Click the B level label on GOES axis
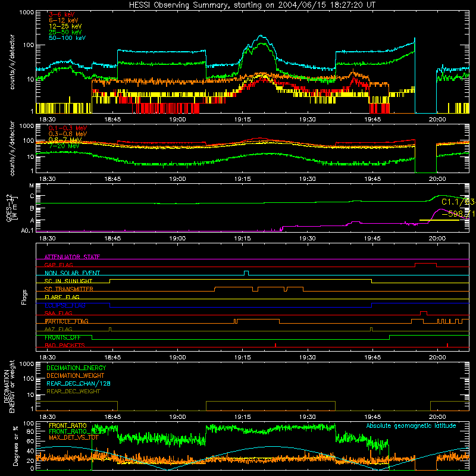This screenshot has height=476, width=476. 32,209
